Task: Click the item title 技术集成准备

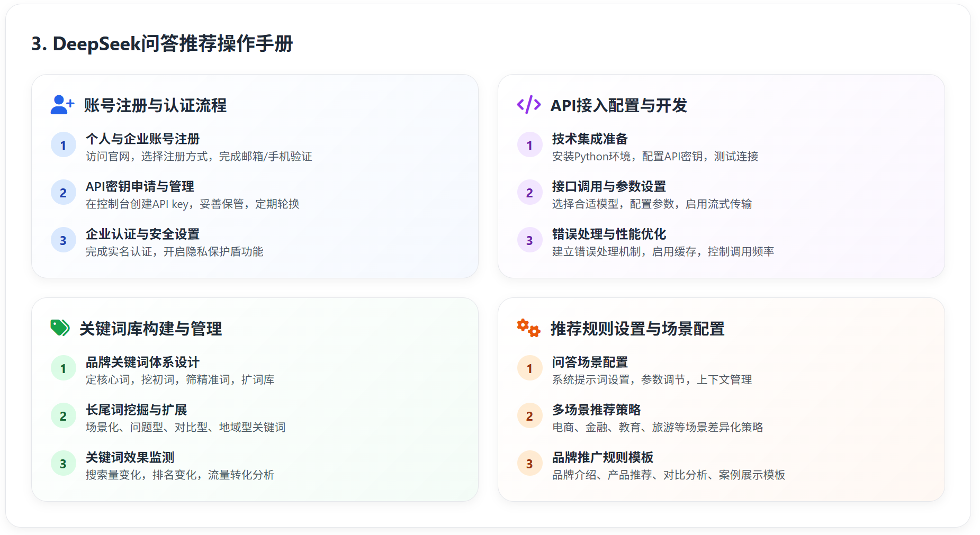Action: pyautogui.click(x=590, y=139)
